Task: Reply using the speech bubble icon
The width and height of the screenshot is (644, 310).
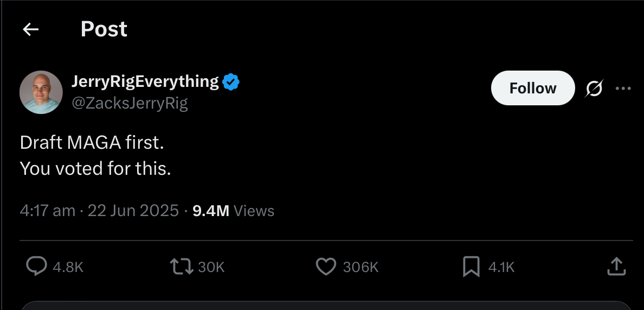Action: coord(36,267)
